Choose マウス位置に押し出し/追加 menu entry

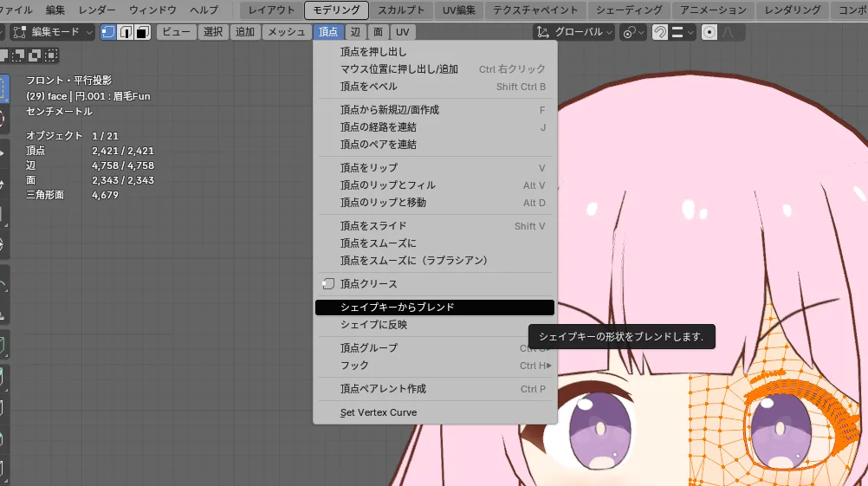(435, 69)
